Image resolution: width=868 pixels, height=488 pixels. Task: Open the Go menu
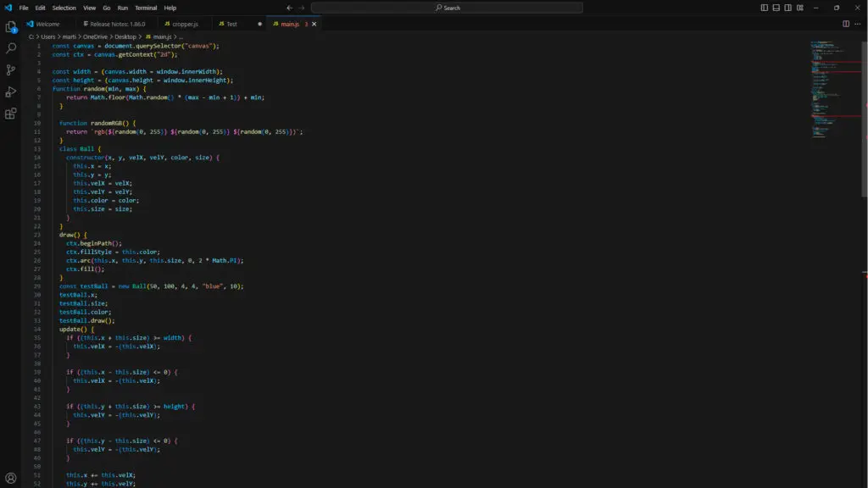(x=106, y=8)
